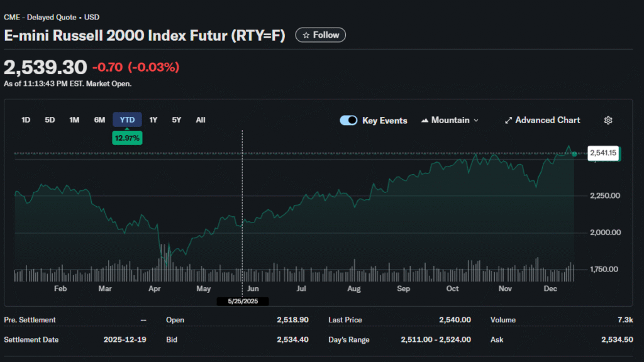The width and height of the screenshot is (644, 362).
Task: Show the 1Y chart range
Action: coord(153,120)
